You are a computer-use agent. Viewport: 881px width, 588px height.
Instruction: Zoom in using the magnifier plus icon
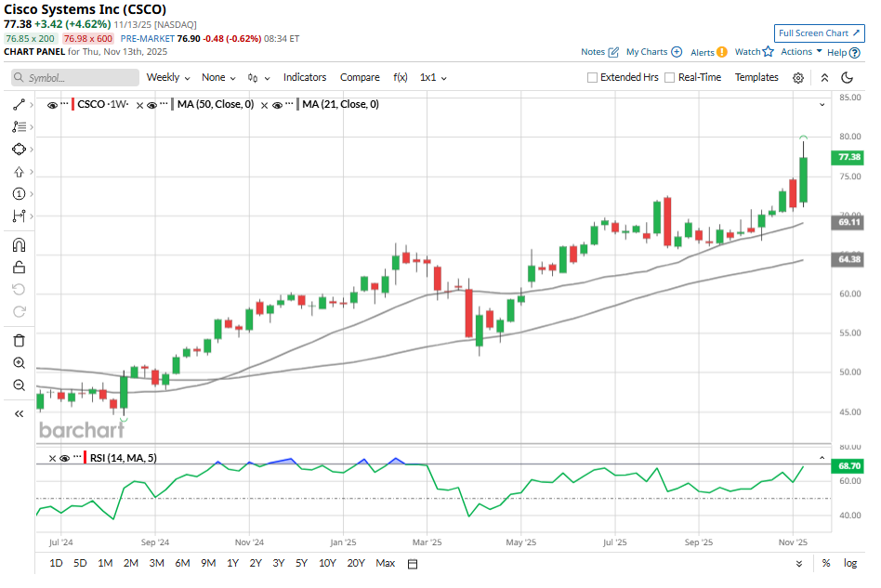click(19, 363)
